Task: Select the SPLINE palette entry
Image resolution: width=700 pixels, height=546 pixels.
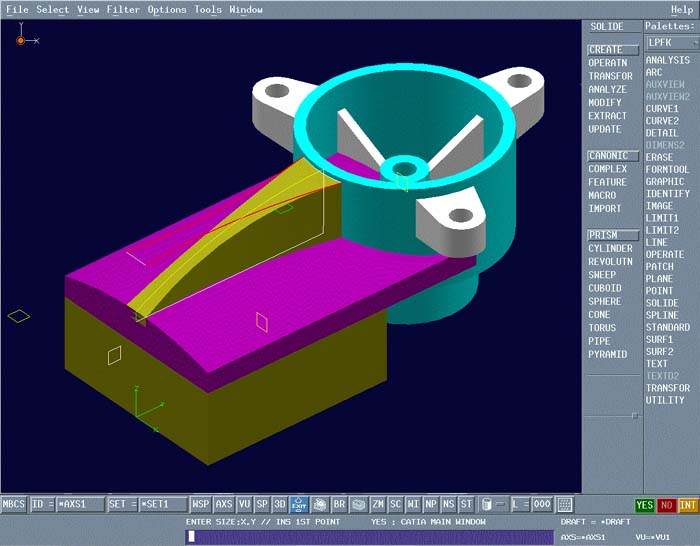Action: [661, 316]
